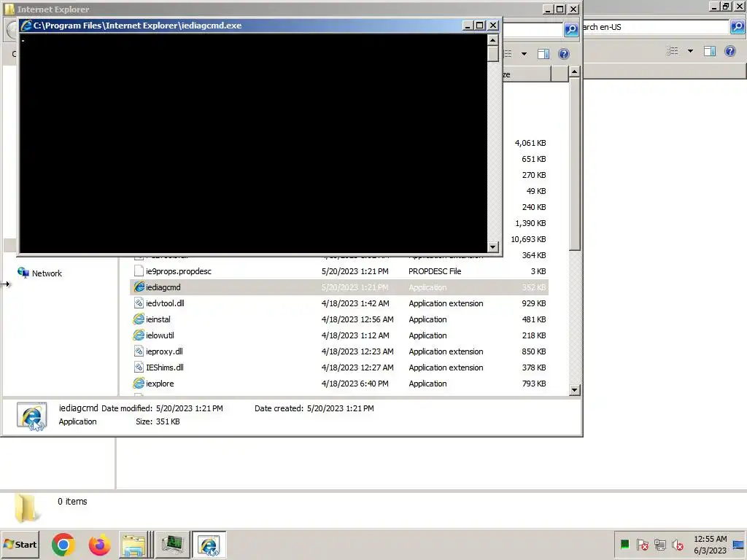Click the up arrow of console scrollbar
Viewport: 747px width, 560px height.
[x=492, y=39]
